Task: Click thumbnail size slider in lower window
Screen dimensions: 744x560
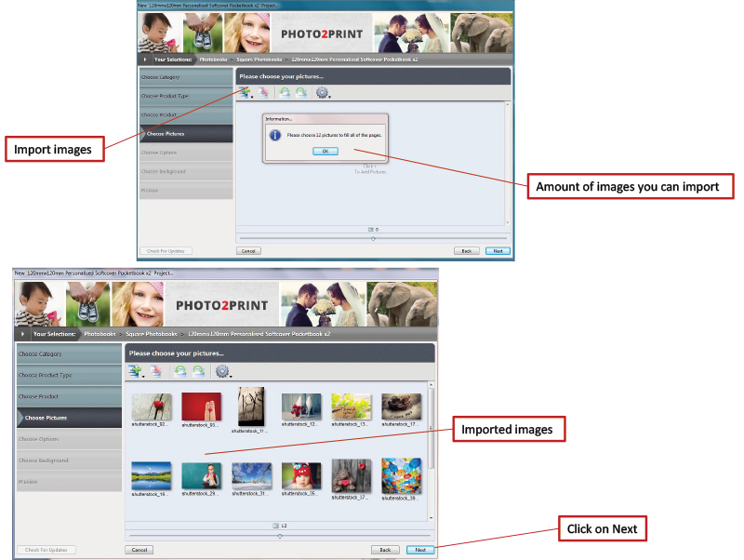Action: pyautogui.click(x=280, y=536)
